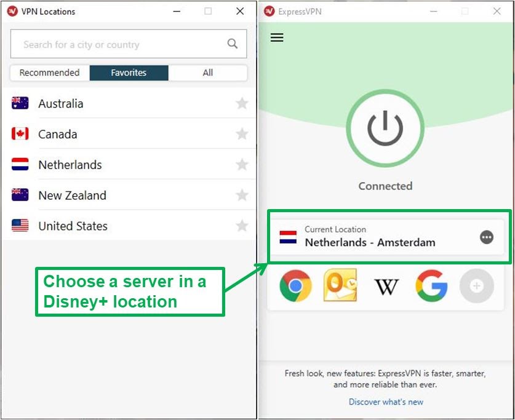
Task: Toggle favorite star for Canada
Action: (x=242, y=134)
